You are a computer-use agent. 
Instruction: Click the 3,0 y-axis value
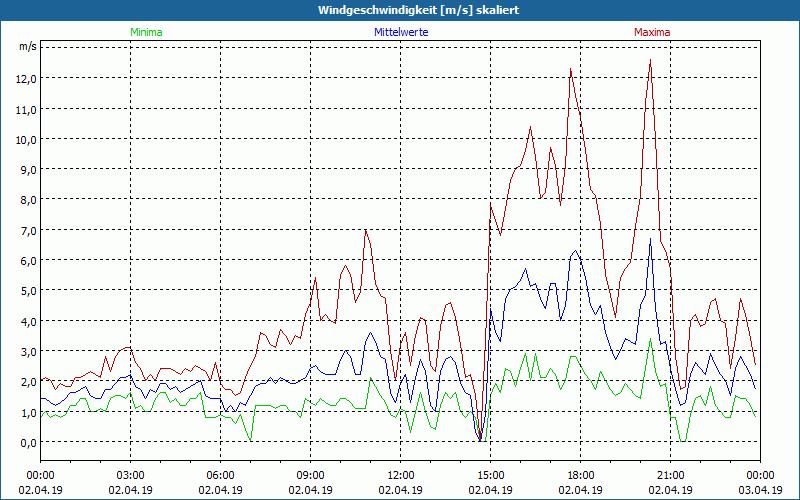pyautogui.click(x=29, y=352)
